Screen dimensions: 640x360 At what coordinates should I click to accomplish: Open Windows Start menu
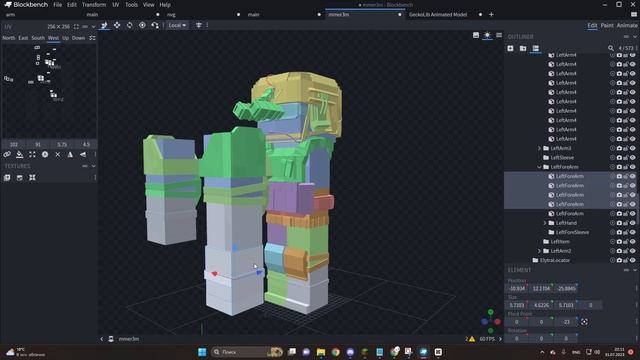[x=202, y=352]
